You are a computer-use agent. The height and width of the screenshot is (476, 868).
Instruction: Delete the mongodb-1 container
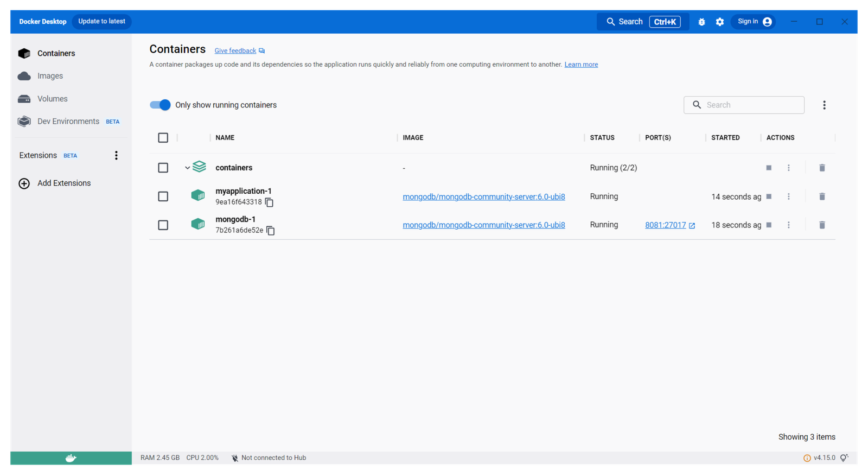tap(822, 225)
